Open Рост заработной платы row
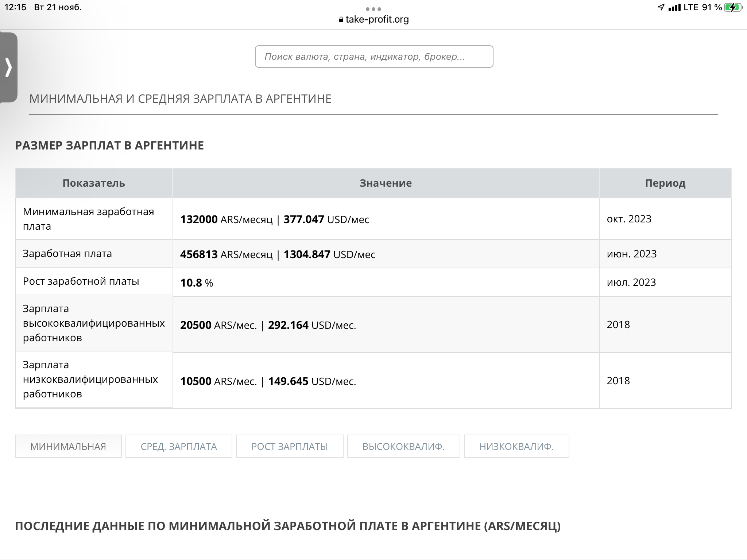The image size is (747, 560). pos(373,282)
